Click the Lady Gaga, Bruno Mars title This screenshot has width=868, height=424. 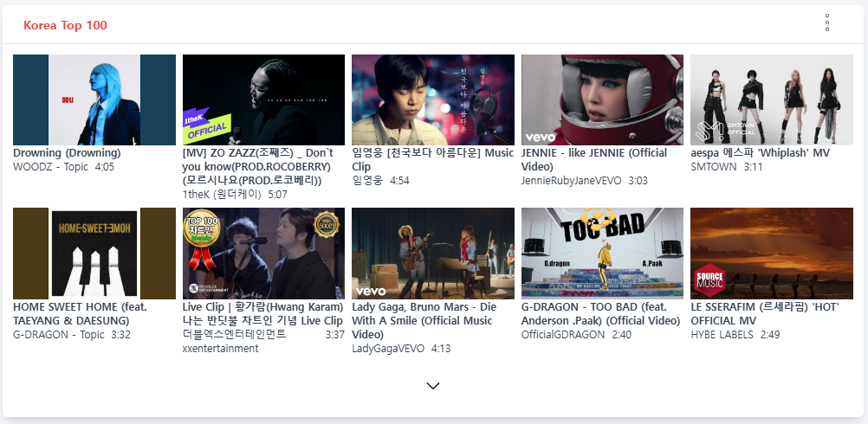coord(424,321)
